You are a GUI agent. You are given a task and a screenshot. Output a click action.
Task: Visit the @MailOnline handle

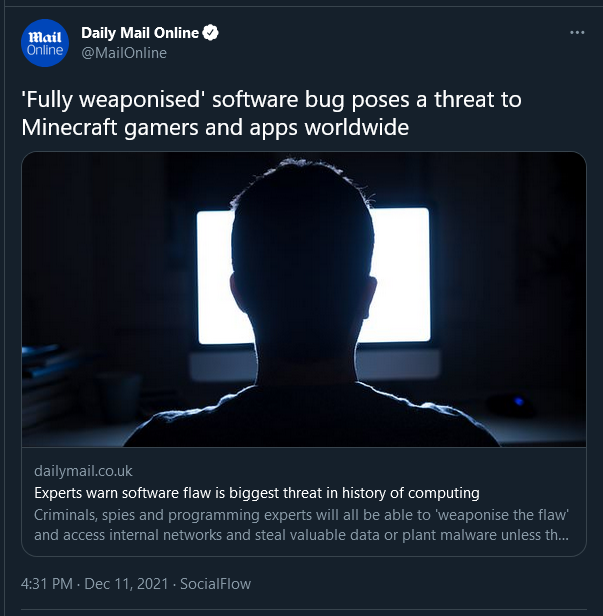click(x=124, y=53)
